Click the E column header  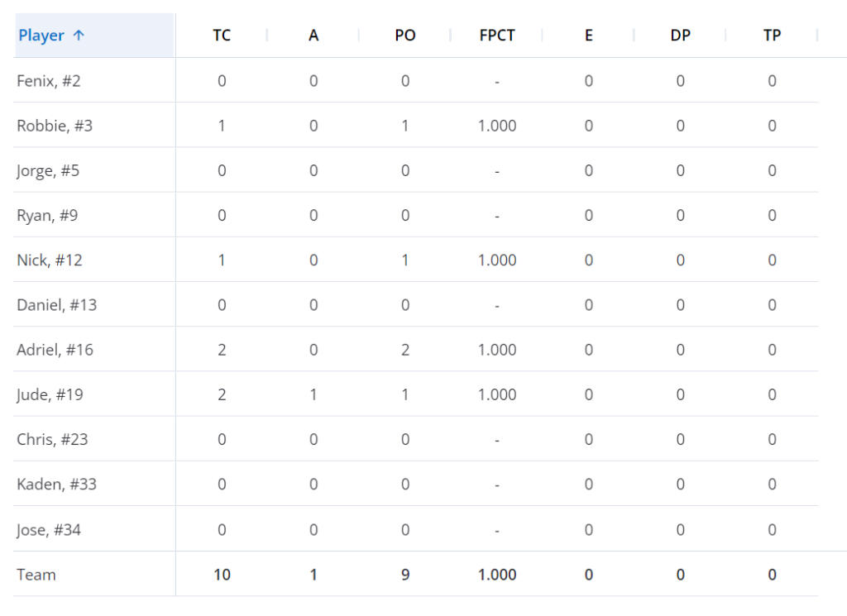coord(588,36)
